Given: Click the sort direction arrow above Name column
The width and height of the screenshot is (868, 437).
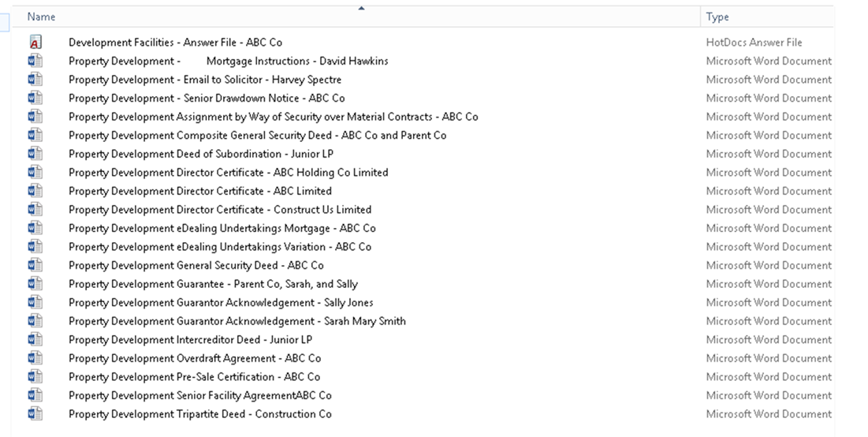Looking at the screenshot, I should (x=362, y=9).
